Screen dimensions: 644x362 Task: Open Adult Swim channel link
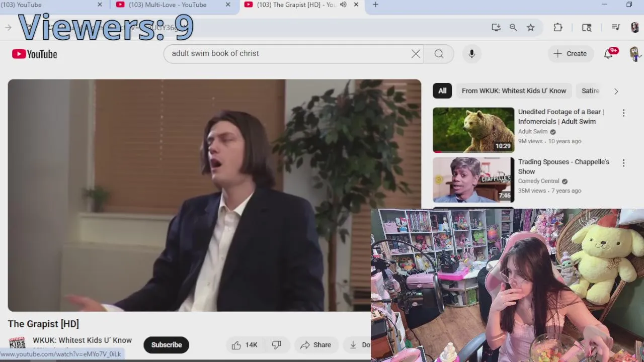pos(533,132)
